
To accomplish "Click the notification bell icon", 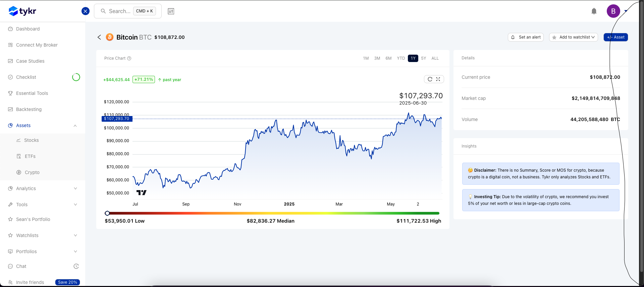I will [594, 11].
